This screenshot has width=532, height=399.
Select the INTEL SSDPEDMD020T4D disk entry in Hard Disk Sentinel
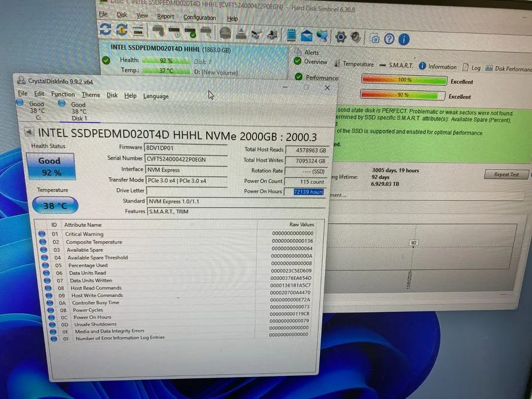tap(194, 60)
